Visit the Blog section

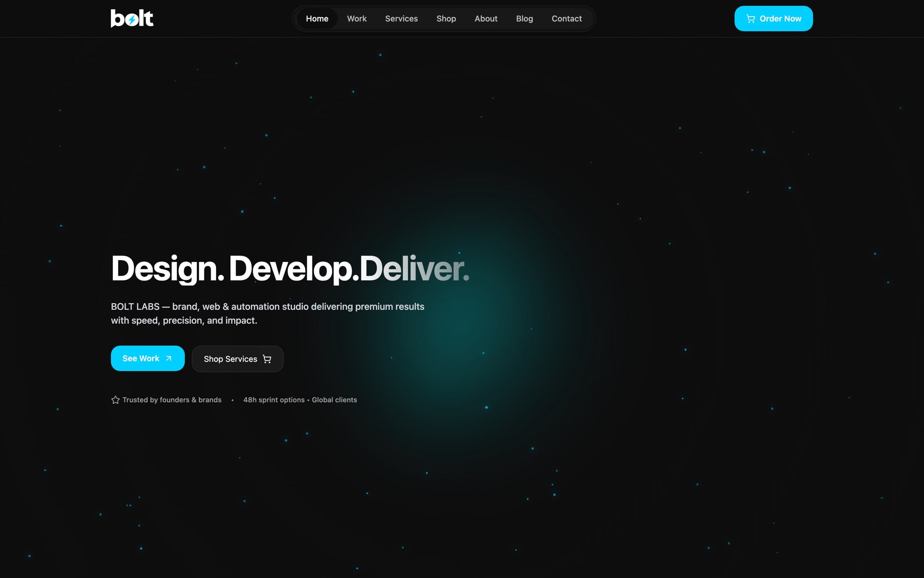pos(524,18)
